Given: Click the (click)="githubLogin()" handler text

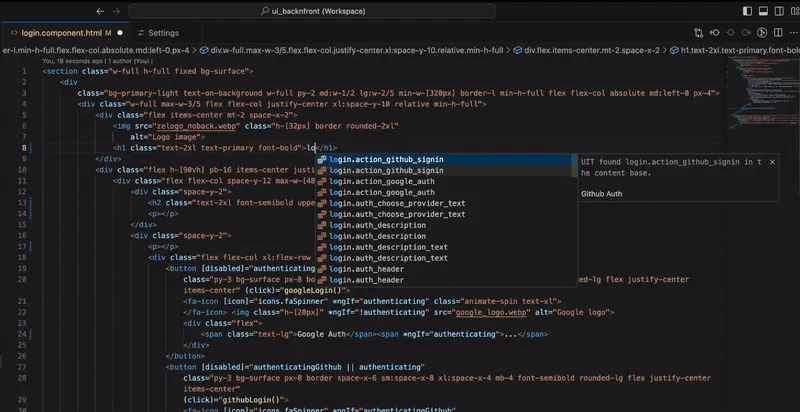Looking at the screenshot, I should [236, 400].
